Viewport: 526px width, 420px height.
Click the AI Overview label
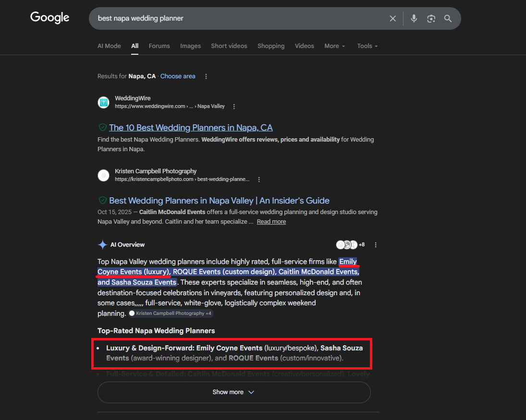[127, 245]
